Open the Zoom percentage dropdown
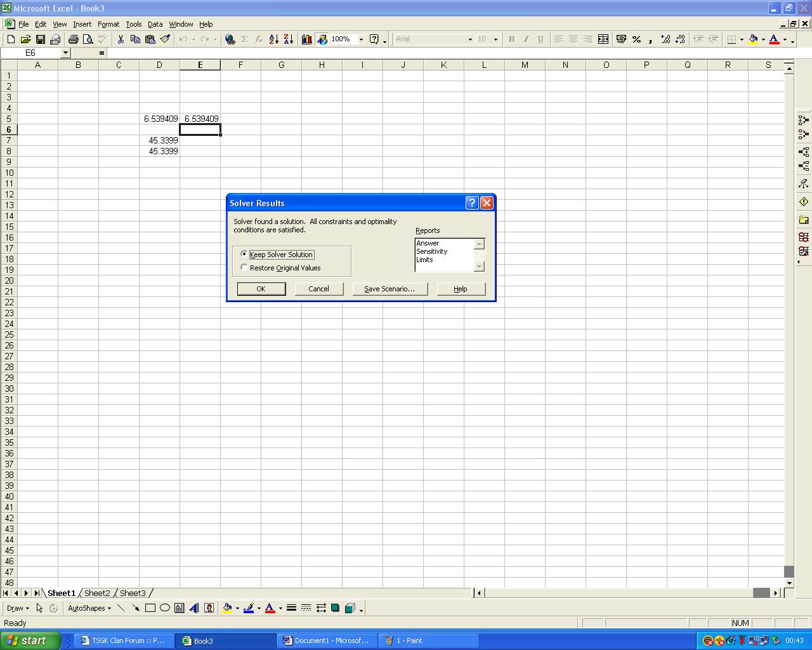The image size is (812, 650). (361, 39)
